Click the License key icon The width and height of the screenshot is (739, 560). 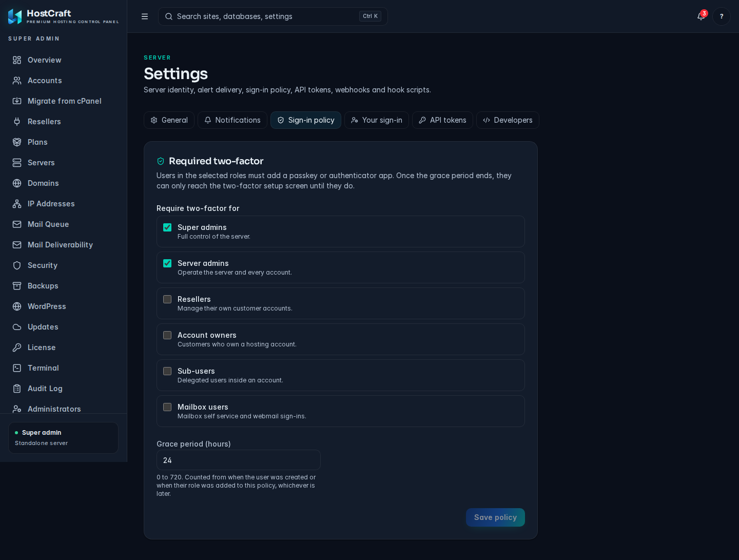pyautogui.click(x=17, y=347)
